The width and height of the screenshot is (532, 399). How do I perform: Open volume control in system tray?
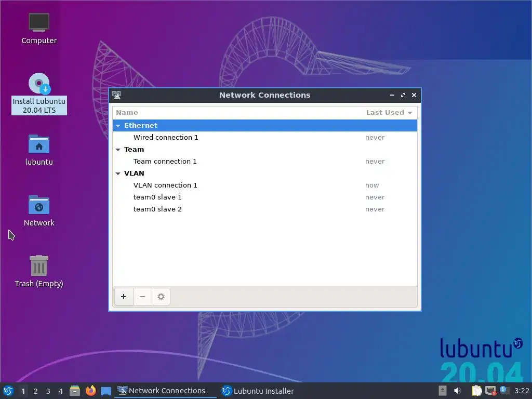(x=458, y=391)
